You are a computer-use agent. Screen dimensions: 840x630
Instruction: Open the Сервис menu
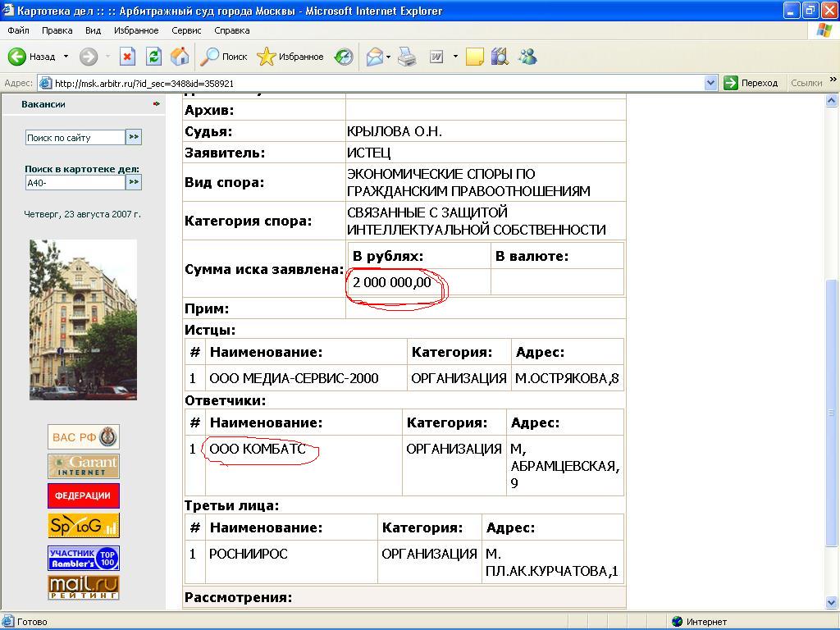(186, 30)
